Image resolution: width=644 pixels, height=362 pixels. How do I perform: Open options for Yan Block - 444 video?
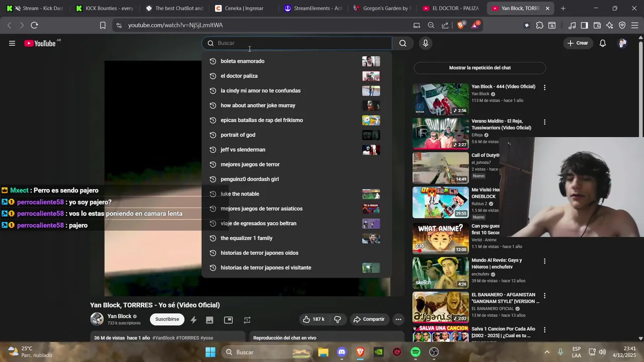[544, 87]
